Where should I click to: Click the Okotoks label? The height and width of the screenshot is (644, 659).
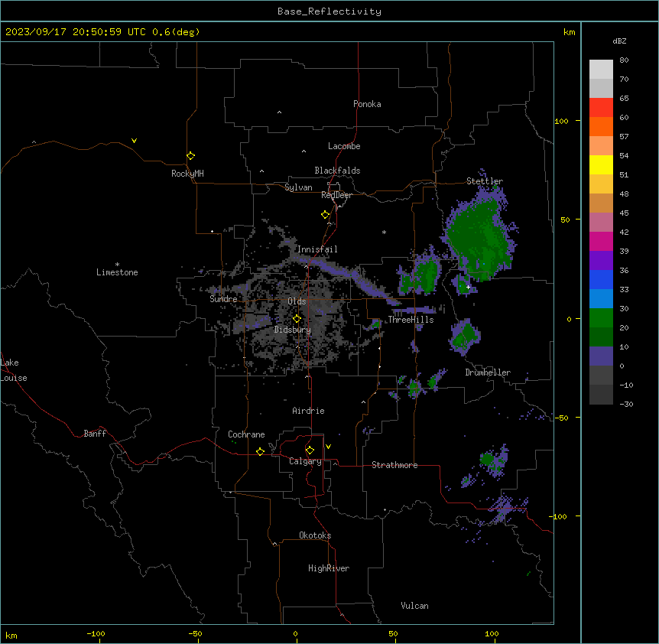(315, 535)
